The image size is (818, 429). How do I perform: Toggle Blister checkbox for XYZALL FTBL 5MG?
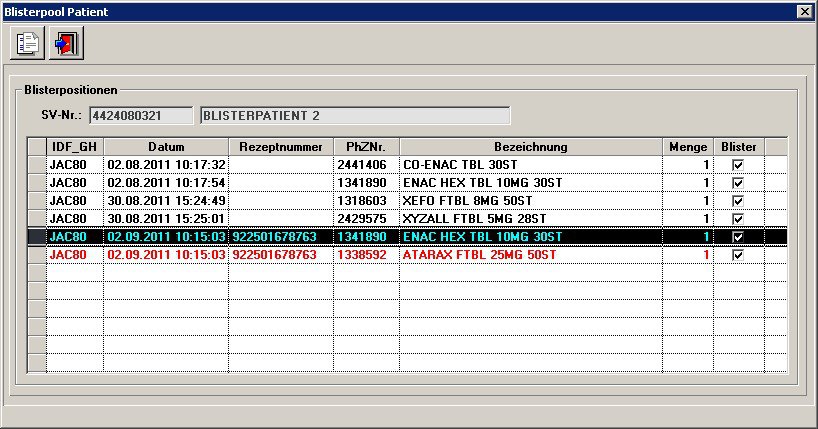tap(738, 219)
